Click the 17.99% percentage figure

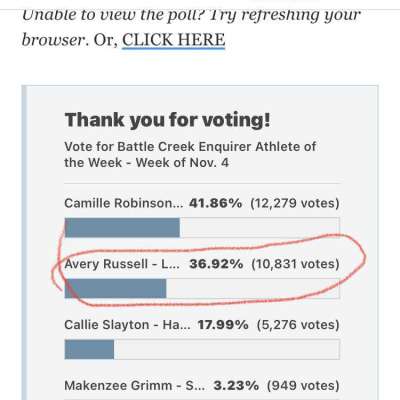(x=223, y=325)
